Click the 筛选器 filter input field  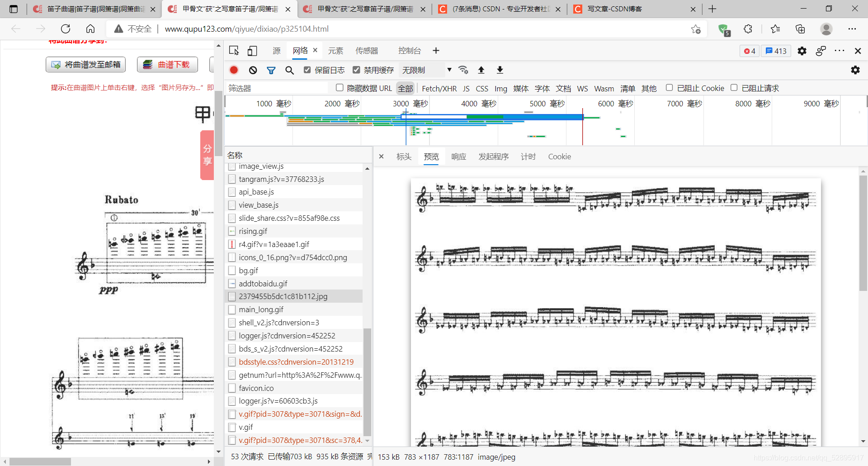pyautogui.click(x=277, y=88)
